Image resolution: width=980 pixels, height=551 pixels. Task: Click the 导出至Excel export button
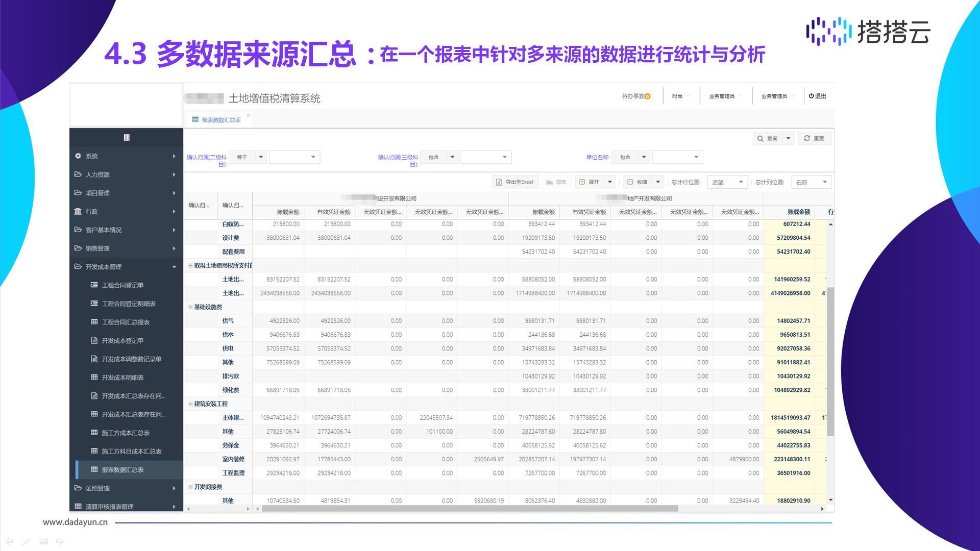(x=515, y=182)
